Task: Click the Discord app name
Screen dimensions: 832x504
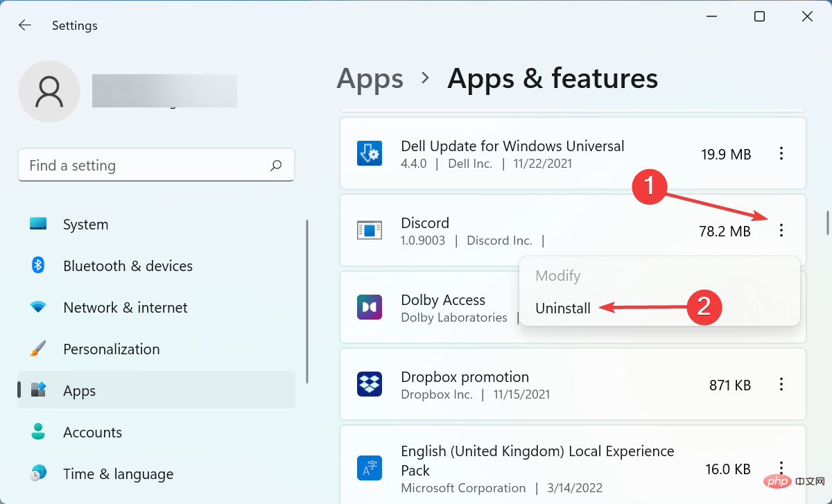Action: click(x=425, y=223)
